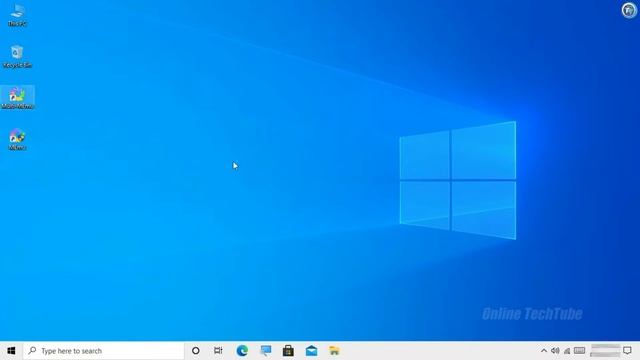
Task: Open File Explorer from the taskbar
Action: tap(334, 351)
